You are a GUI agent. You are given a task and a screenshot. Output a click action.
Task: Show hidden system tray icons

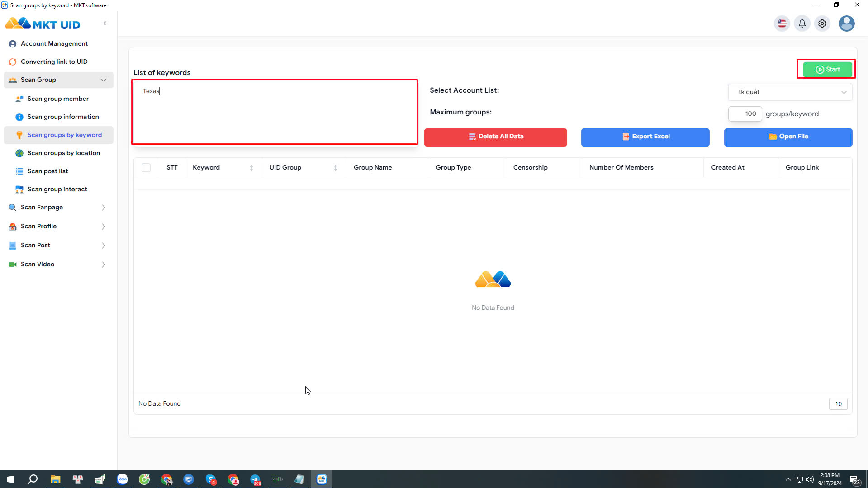[x=788, y=479]
